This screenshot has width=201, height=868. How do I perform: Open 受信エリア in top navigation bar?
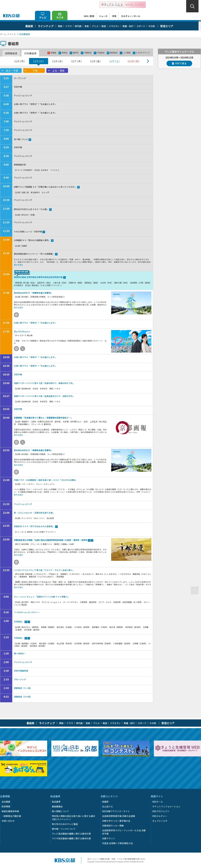pyautogui.click(x=167, y=26)
